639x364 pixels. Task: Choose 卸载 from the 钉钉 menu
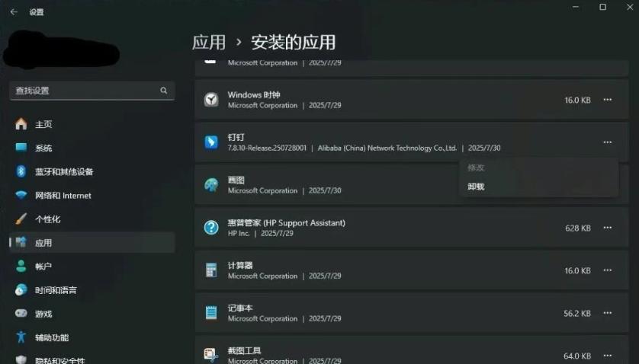tap(539, 187)
